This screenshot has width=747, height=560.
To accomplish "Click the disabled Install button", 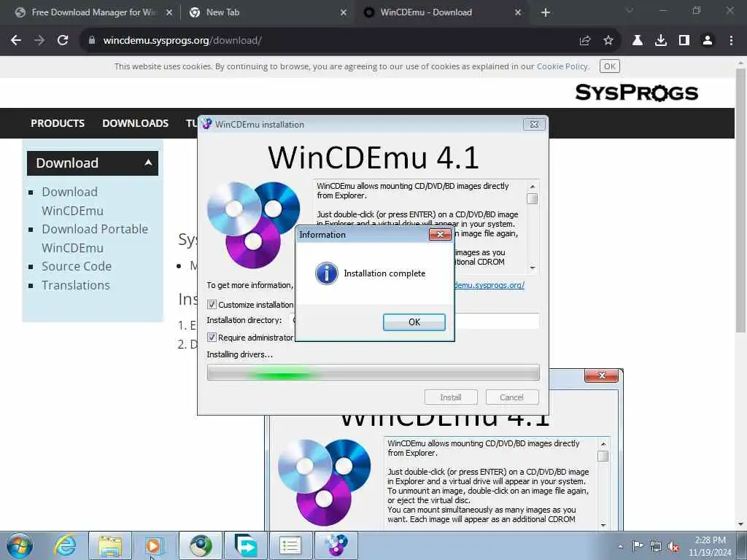I will pyautogui.click(x=451, y=397).
